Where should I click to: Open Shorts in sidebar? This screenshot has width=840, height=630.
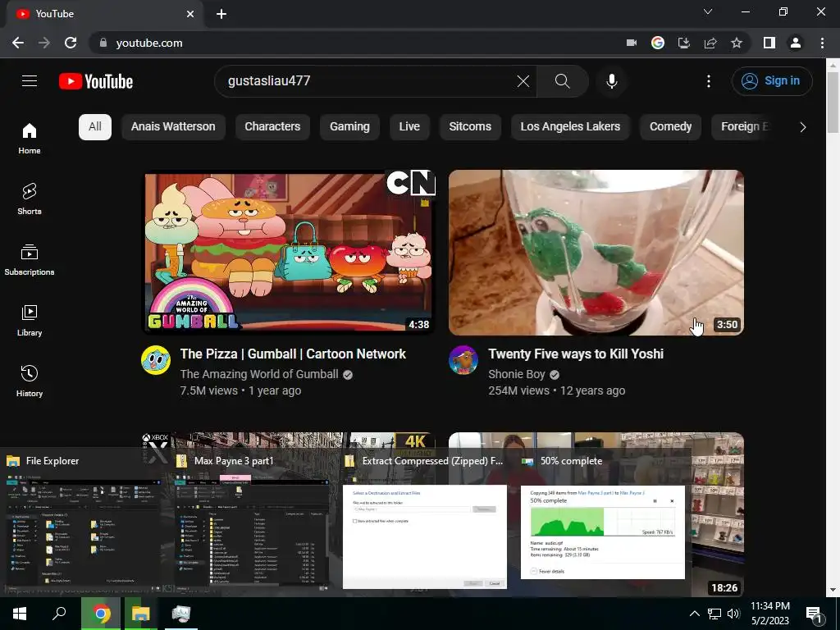30,199
